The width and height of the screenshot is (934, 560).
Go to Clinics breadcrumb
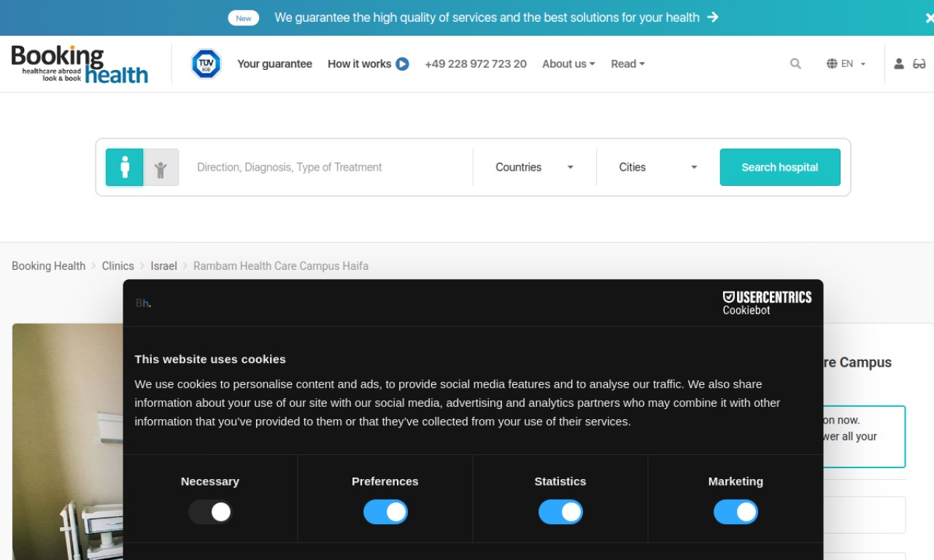(x=118, y=266)
